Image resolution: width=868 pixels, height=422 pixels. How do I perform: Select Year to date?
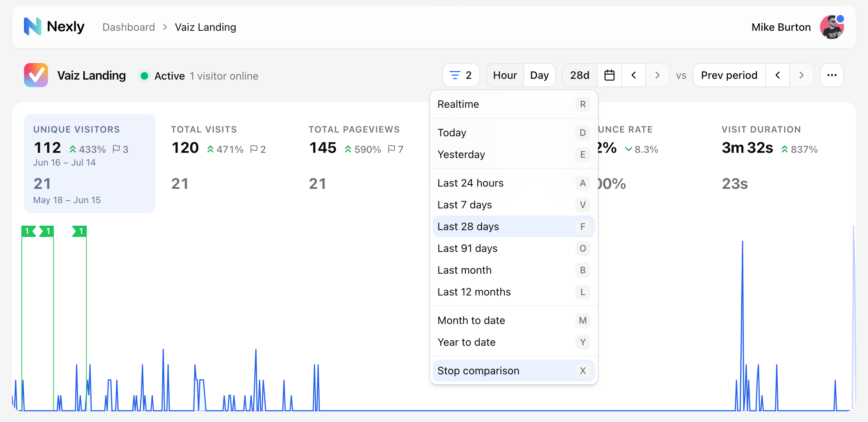point(514,342)
